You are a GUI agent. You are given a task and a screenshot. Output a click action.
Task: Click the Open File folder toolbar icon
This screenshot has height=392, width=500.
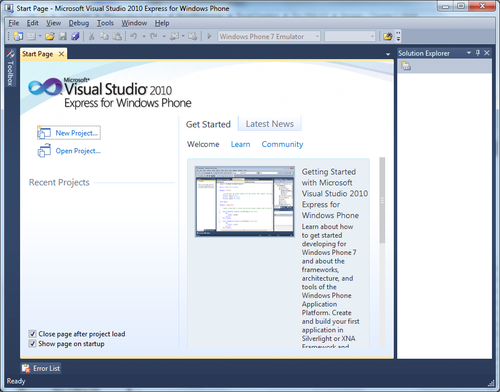tap(50, 36)
